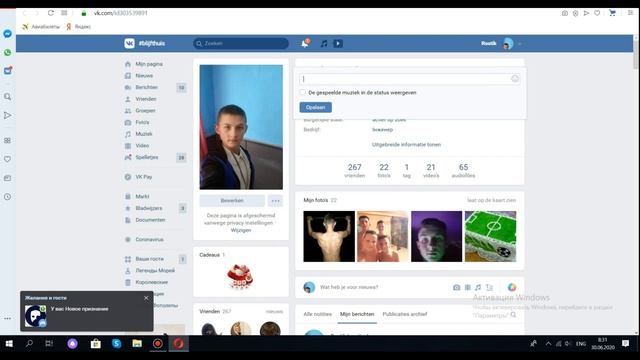The image size is (640, 360).
Task: Open WhatsApp in the Opera sidebar
Action: point(7,53)
